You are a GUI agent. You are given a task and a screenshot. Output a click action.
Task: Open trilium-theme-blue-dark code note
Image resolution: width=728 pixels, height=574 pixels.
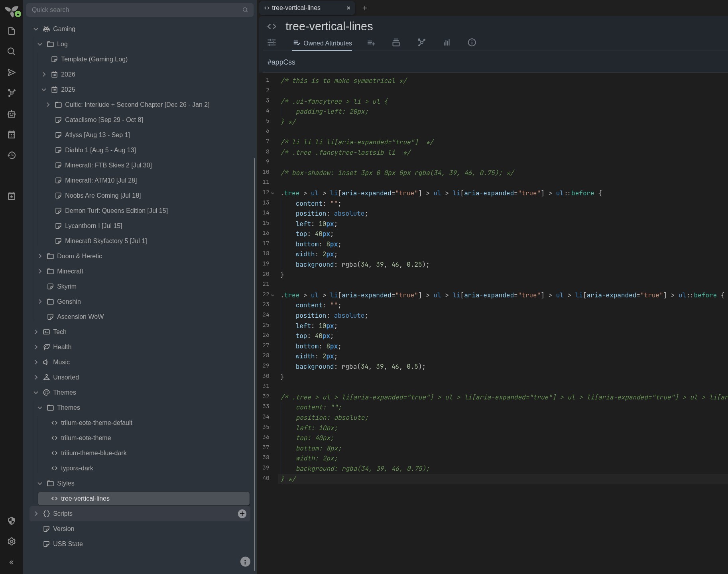pyautogui.click(x=94, y=453)
